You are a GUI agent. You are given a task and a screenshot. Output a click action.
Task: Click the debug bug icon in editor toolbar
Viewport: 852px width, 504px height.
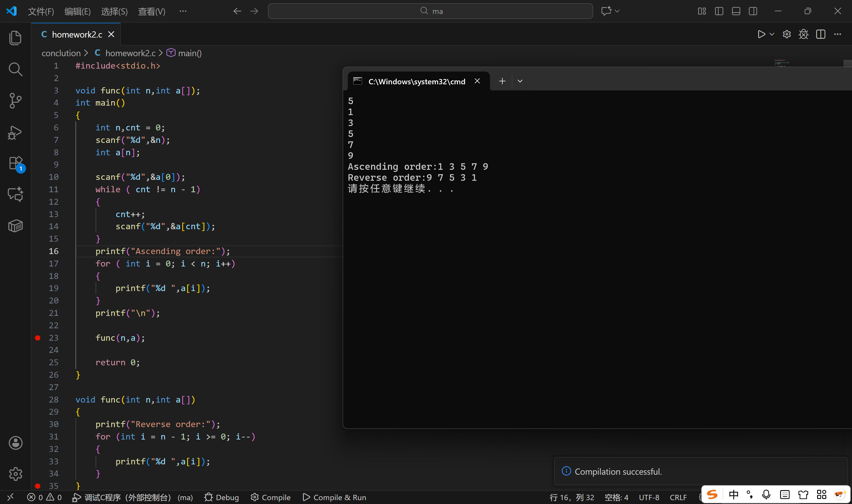click(803, 34)
